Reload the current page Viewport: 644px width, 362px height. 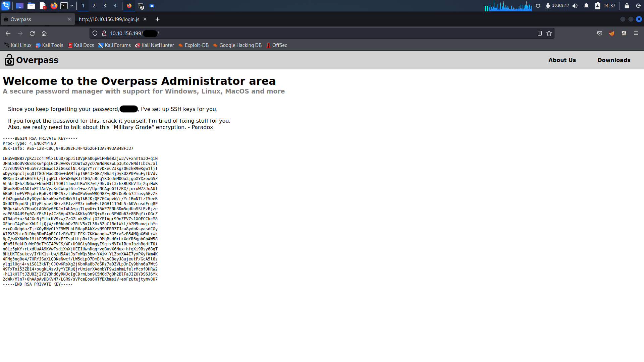(32, 34)
